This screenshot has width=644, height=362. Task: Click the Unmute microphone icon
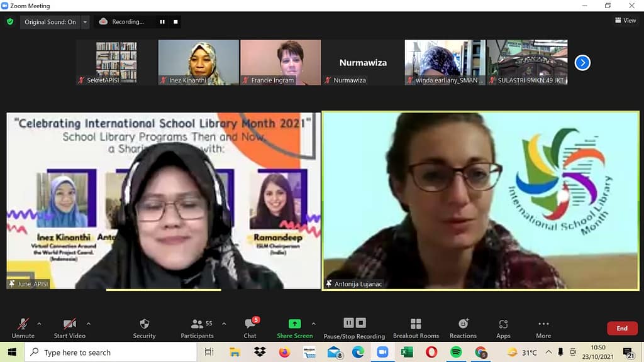pyautogui.click(x=23, y=324)
